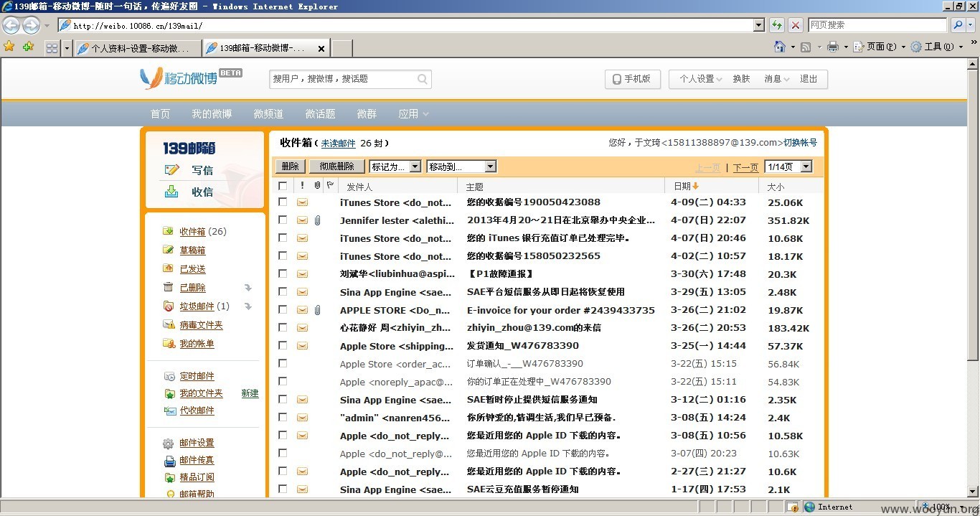Click the 下一页 link

[746, 167]
